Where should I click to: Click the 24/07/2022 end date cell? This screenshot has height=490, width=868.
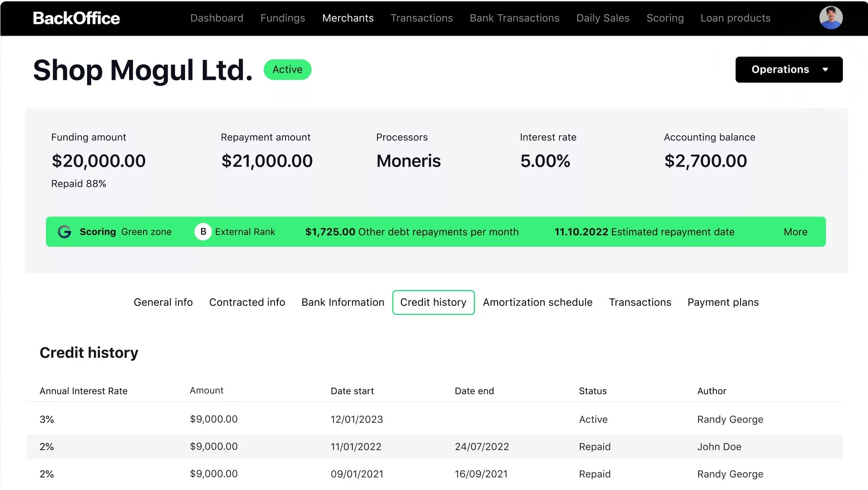coord(481,447)
